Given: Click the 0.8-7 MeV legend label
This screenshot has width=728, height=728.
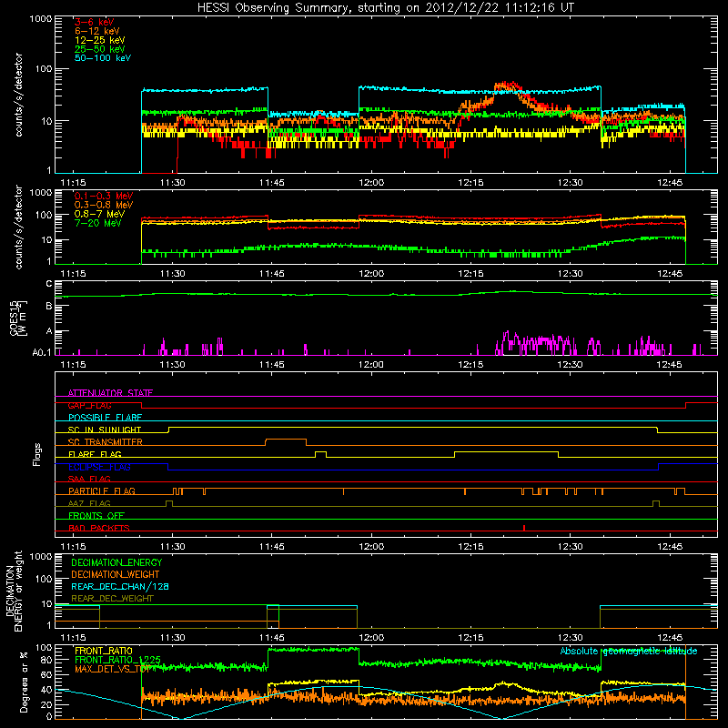Looking at the screenshot, I should point(99,214).
